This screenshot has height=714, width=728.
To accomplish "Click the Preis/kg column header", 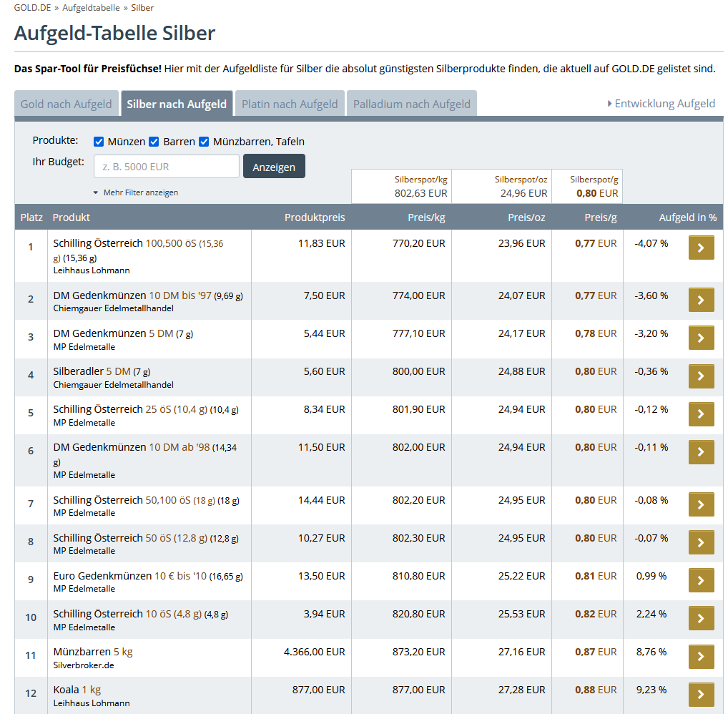I will pyautogui.click(x=426, y=217).
